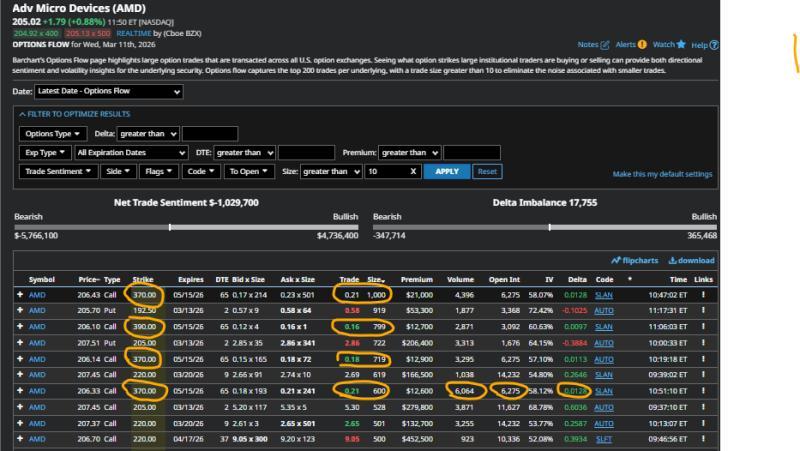Image resolution: width=800 pixels, height=451 pixels.
Task: Open Help question mark icon
Action: point(713,45)
